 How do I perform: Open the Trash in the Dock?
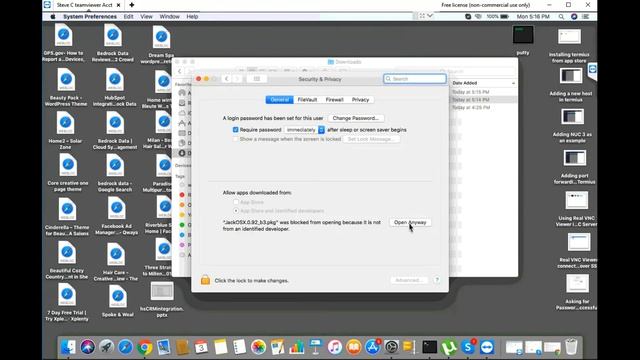571,347
